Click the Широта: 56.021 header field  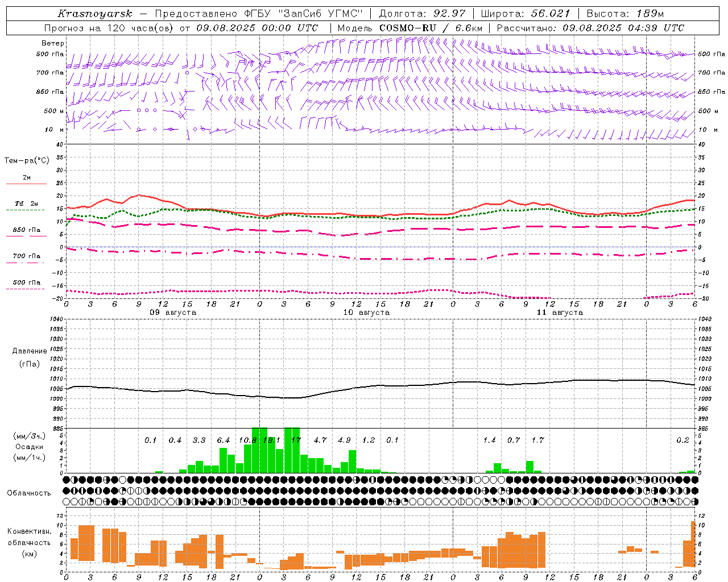tap(525, 14)
